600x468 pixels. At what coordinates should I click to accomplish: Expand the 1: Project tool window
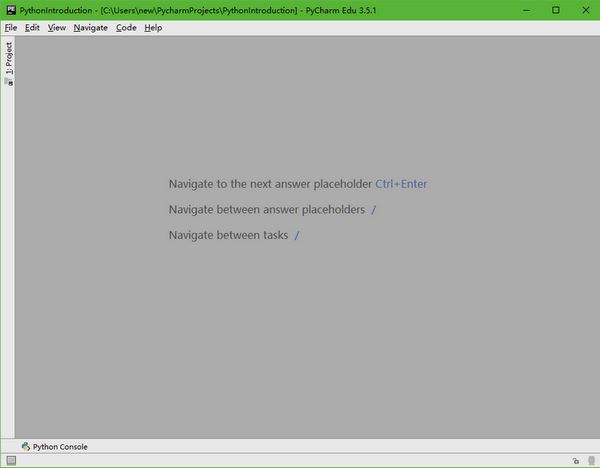point(9,63)
